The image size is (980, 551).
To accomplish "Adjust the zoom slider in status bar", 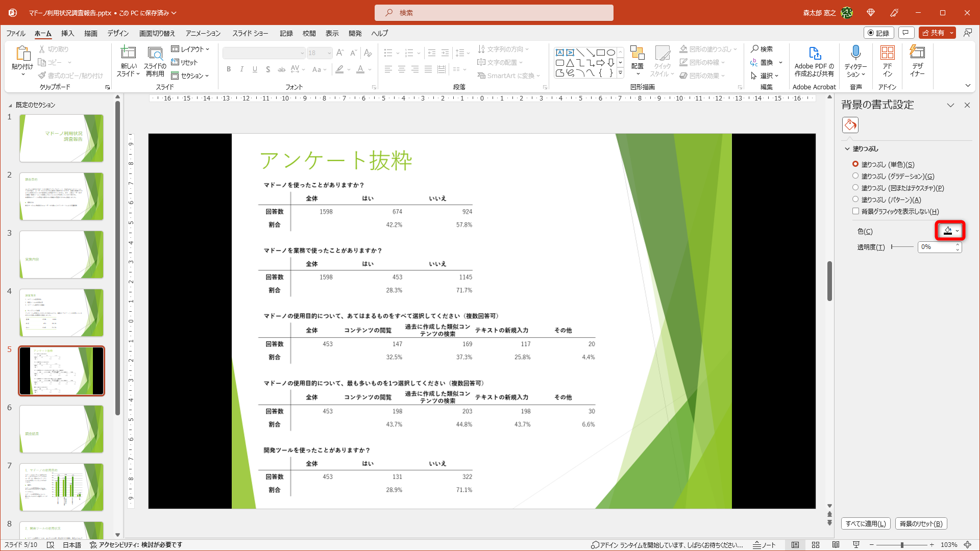I will click(x=902, y=545).
